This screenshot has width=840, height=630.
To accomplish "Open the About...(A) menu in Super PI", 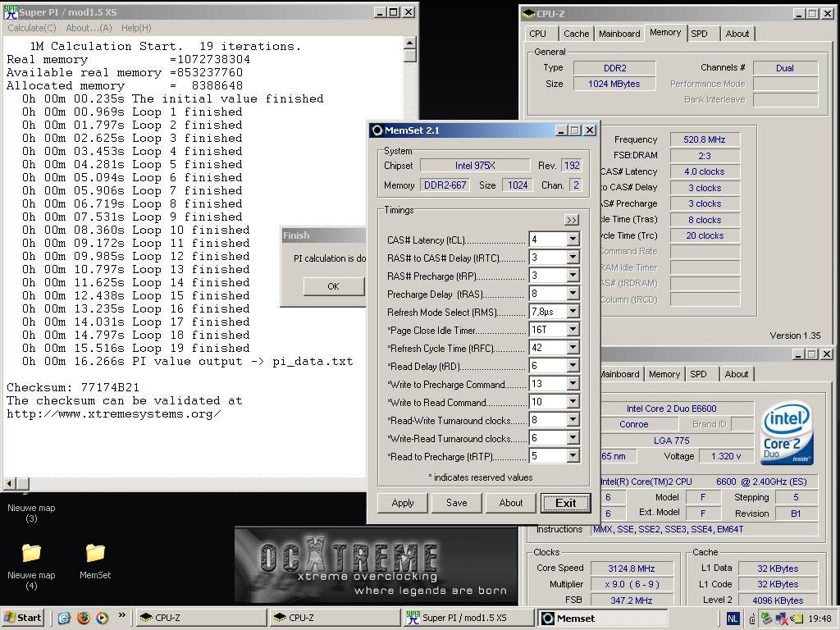I will [89, 28].
